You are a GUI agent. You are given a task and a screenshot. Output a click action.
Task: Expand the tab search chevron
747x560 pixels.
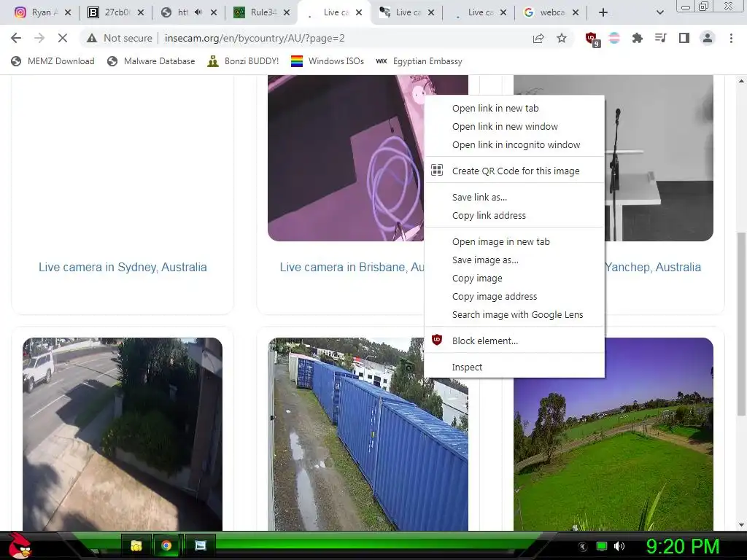pyautogui.click(x=659, y=13)
